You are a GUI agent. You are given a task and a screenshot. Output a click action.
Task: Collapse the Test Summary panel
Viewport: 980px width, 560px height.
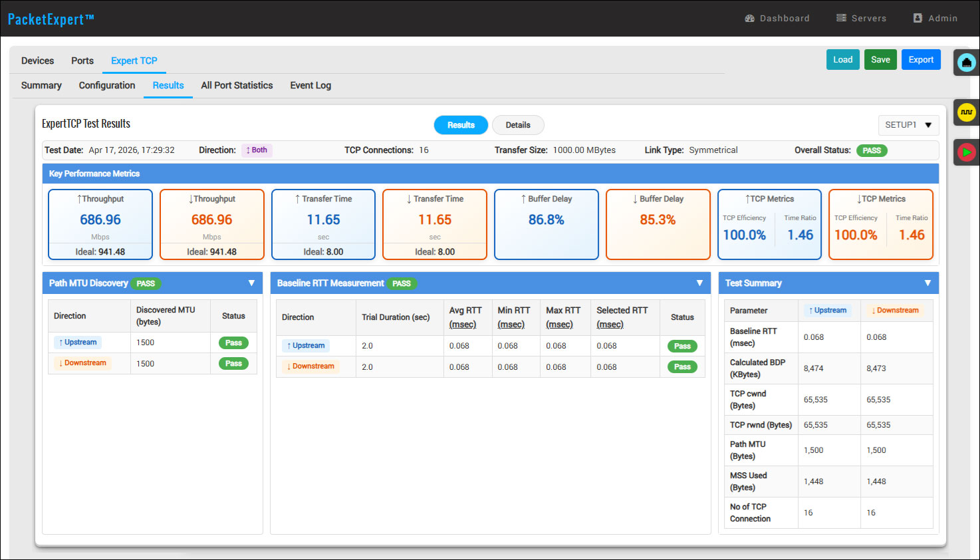[927, 283]
